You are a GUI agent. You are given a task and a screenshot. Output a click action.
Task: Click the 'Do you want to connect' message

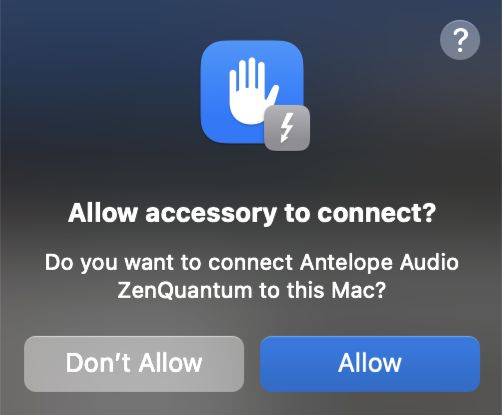pos(252,276)
